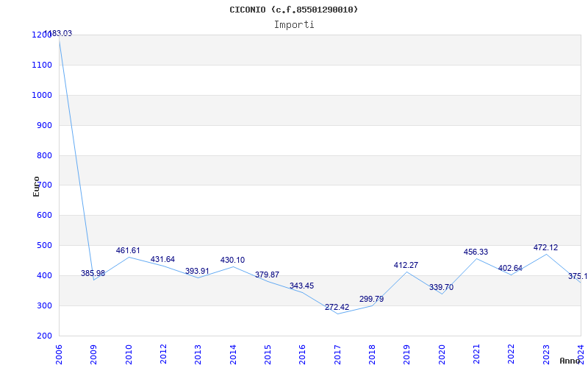This screenshot has width=588, height=368.
Task: Click the 393.91 data label
Action: [x=197, y=271]
